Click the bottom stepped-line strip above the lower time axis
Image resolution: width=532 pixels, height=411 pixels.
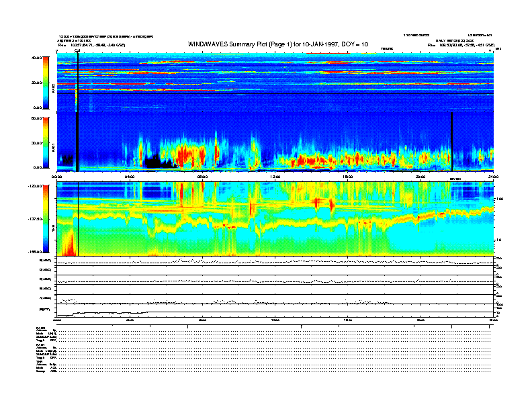(275, 310)
